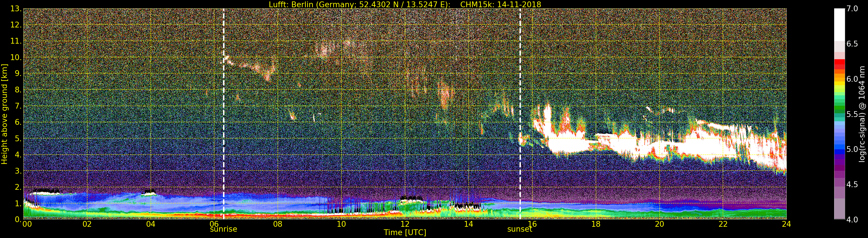Click the time-axis tick label '04'
This screenshot has height=238, width=868.
[x=151, y=224]
